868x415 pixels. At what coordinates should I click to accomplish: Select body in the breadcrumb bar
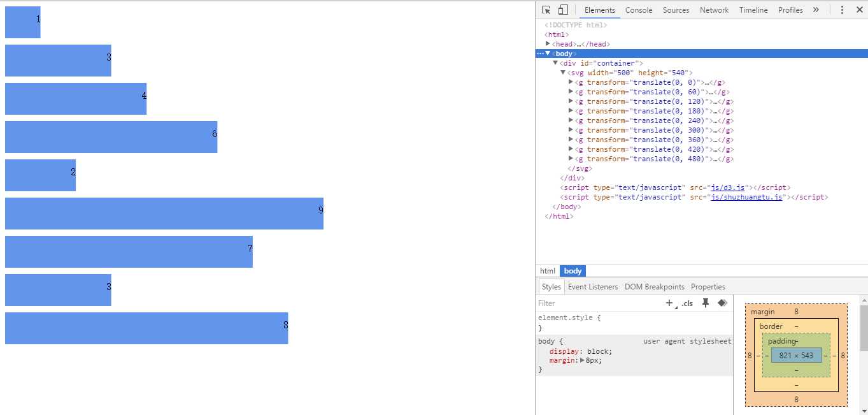(573, 271)
